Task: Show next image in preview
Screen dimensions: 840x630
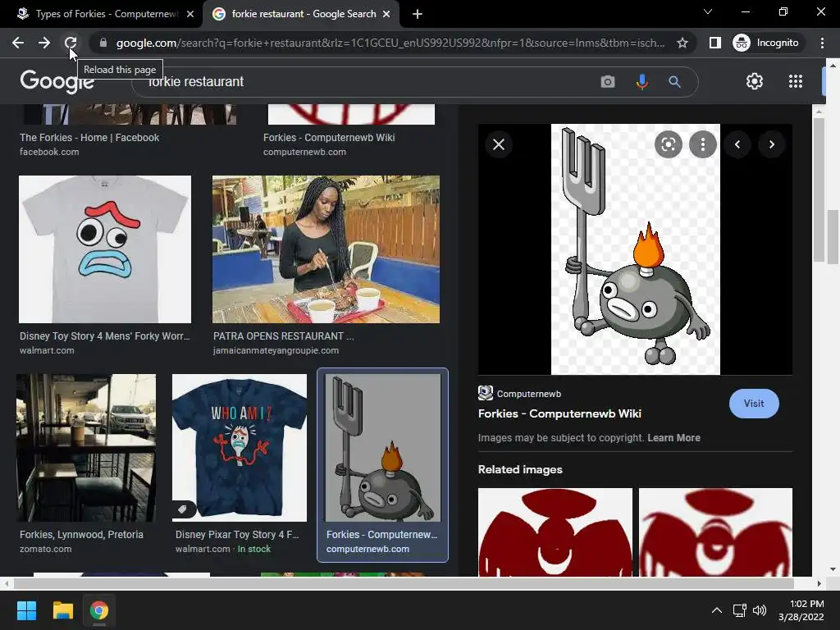Action: click(772, 144)
